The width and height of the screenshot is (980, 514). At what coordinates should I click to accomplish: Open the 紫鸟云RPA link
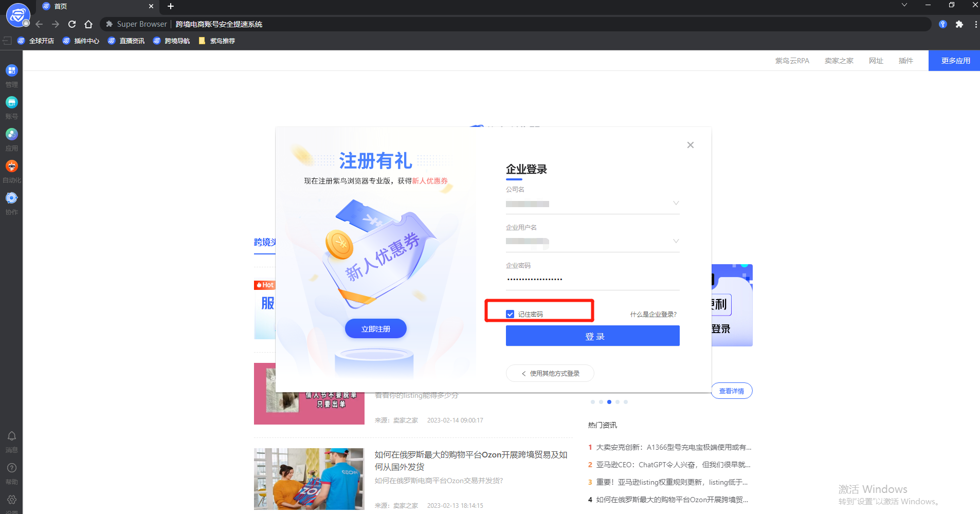tap(792, 61)
